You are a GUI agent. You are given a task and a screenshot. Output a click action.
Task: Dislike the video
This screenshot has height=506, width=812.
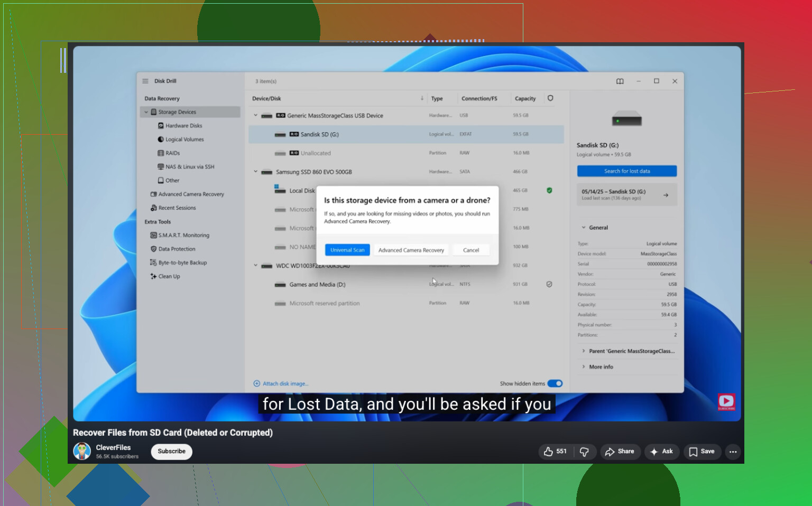[585, 452]
